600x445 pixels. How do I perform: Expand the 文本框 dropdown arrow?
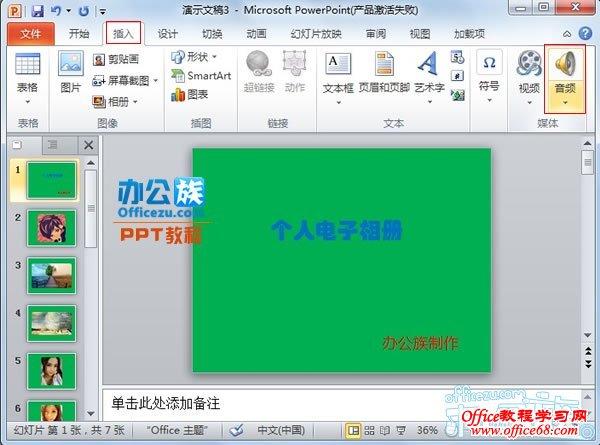338,102
